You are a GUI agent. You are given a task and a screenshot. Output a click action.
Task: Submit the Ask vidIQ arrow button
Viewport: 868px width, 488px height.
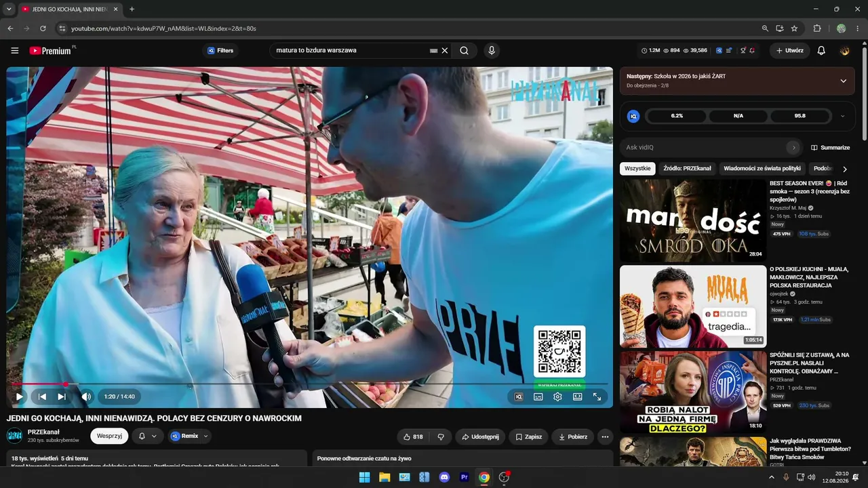(x=793, y=147)
